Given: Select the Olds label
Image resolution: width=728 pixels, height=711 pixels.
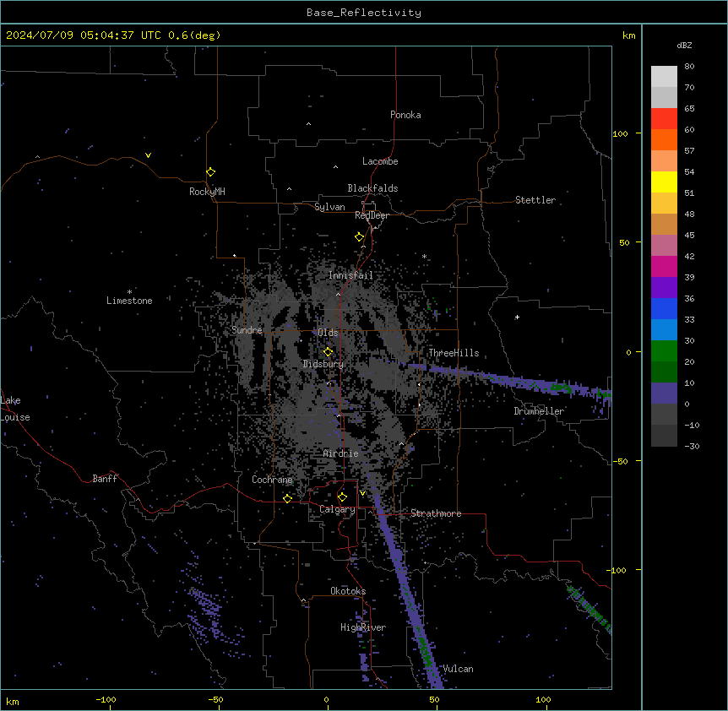Looking at the screenshot, I should (328, 333).
